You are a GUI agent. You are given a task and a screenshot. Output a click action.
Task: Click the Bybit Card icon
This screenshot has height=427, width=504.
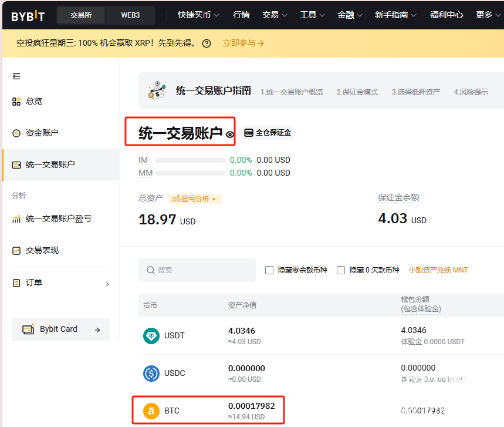coord(28,329)
